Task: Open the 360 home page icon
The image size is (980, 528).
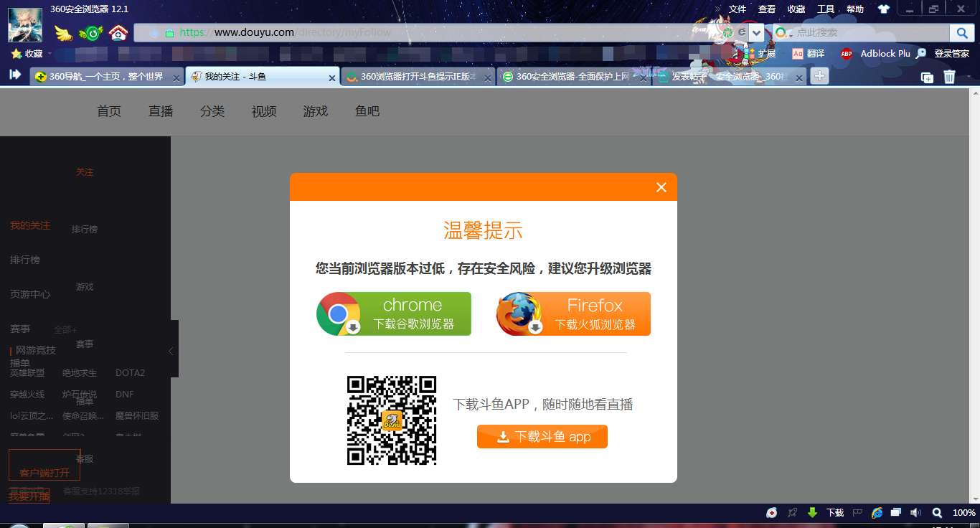Action: tap(118, 33)
